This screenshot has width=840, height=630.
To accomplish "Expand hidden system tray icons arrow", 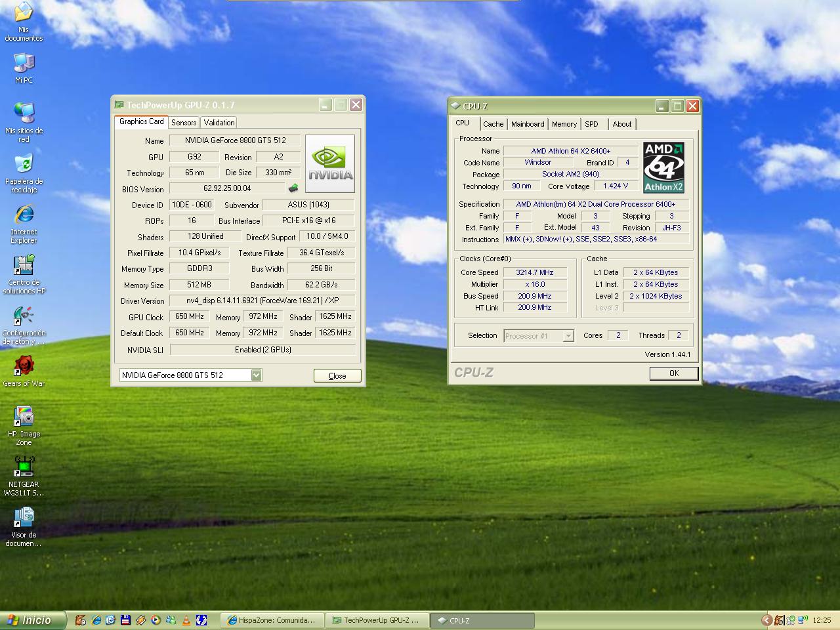I will tap(766, 620).
